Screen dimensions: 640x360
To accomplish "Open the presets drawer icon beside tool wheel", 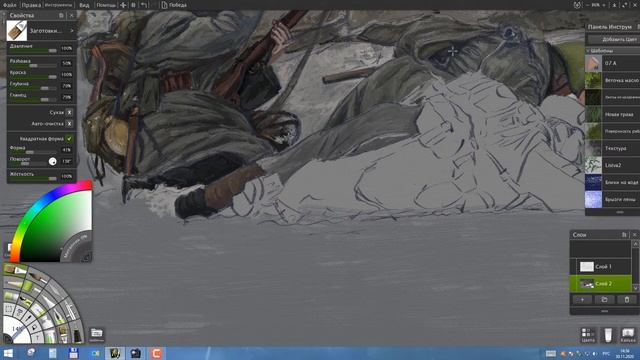I will click(x=97, y=334).
